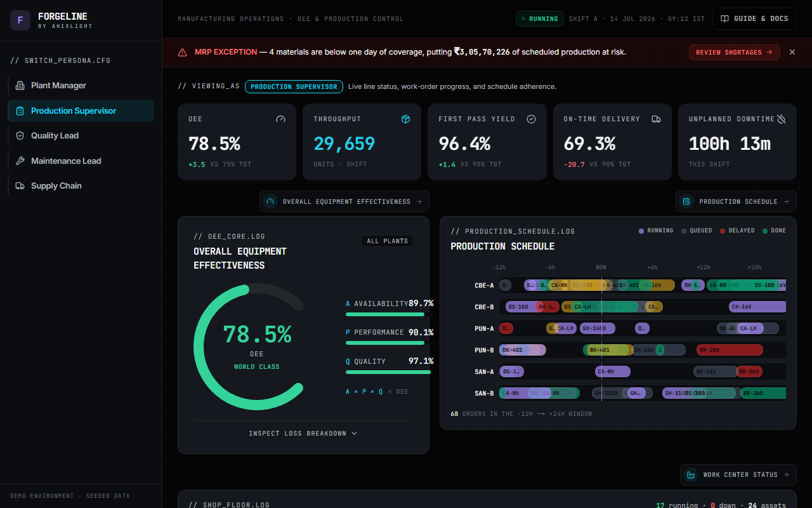The height and width of the screenshot is (508, 812).
Task: Click the 100h 13m downtime value
Action: [x=730, y=144]
